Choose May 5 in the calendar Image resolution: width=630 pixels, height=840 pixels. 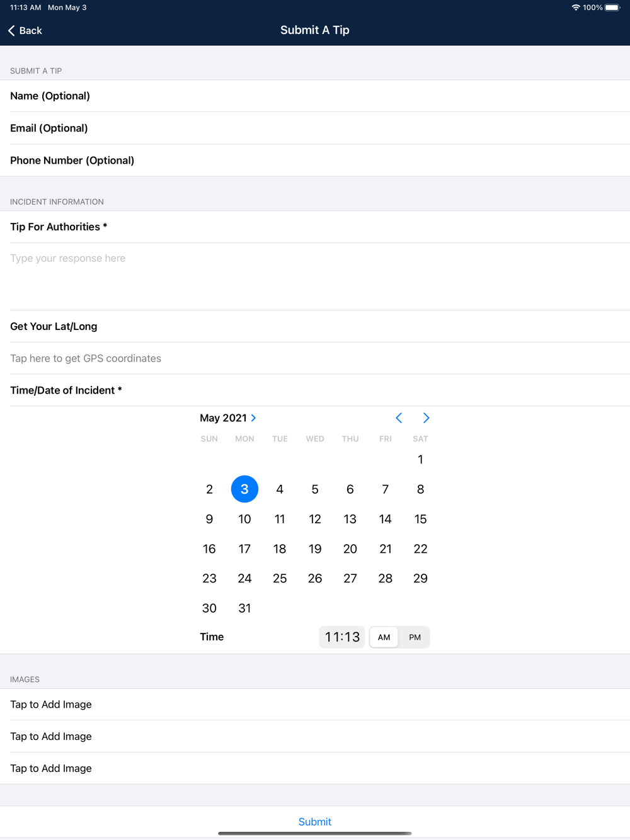pyautogui.click(x=315, y=489)
